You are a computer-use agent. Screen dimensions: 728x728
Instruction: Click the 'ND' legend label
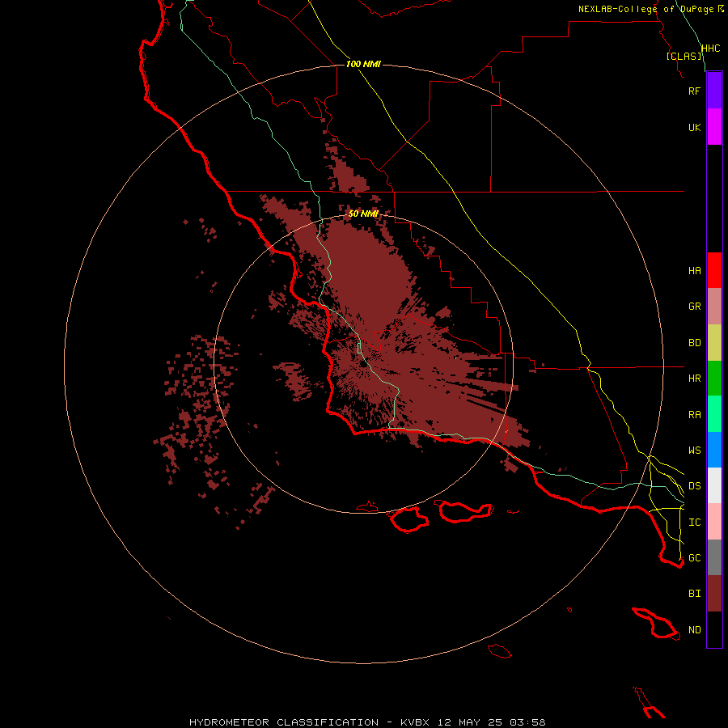point(694,630)
